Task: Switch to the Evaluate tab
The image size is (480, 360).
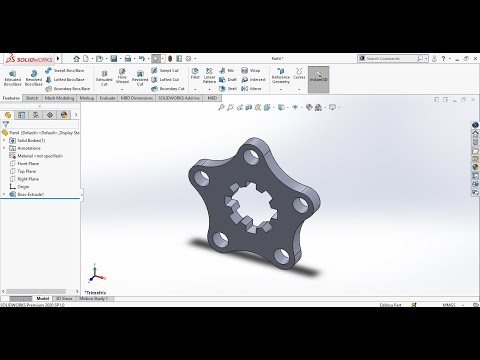Action: [x=107, y=98]
